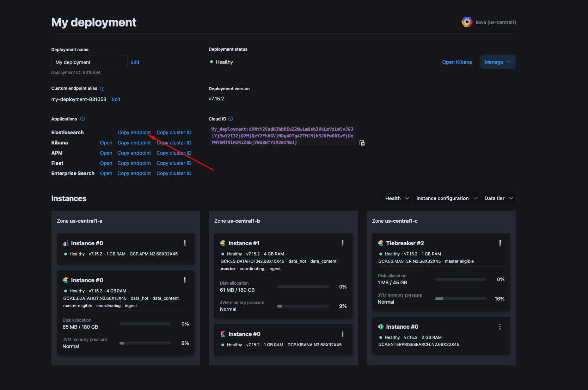Screen dimensions: 588x390
Task: Click the Deployment name input field
Action: tap(89, 62)
